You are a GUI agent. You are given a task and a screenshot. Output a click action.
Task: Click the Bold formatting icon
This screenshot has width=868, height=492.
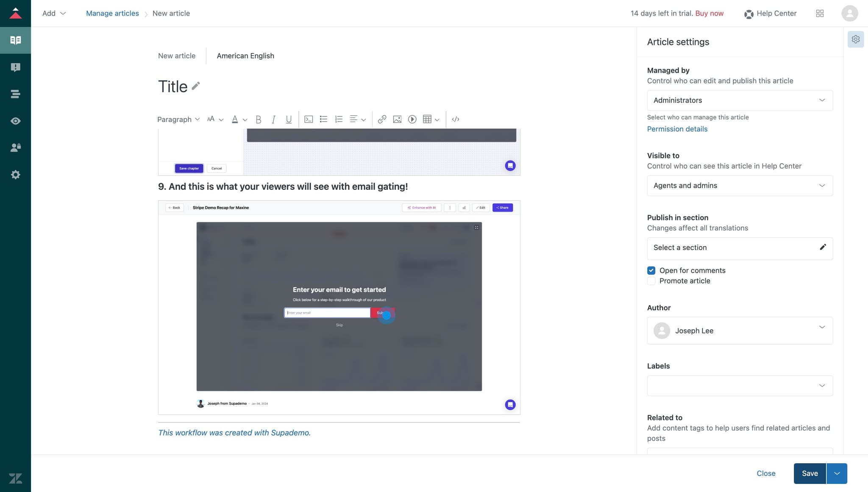pyautogui.click(x=258, y=120)
